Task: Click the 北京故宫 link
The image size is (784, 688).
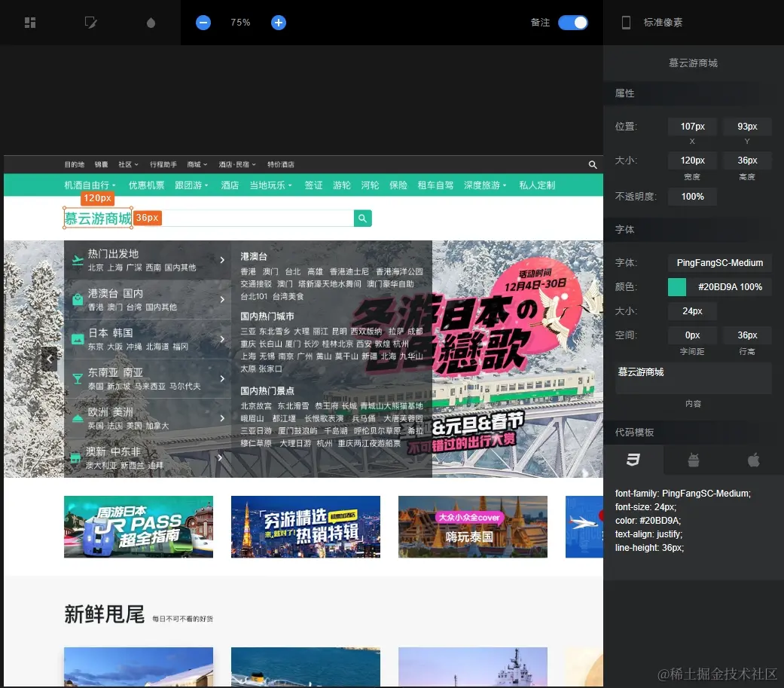Action: tap(256, 406)
